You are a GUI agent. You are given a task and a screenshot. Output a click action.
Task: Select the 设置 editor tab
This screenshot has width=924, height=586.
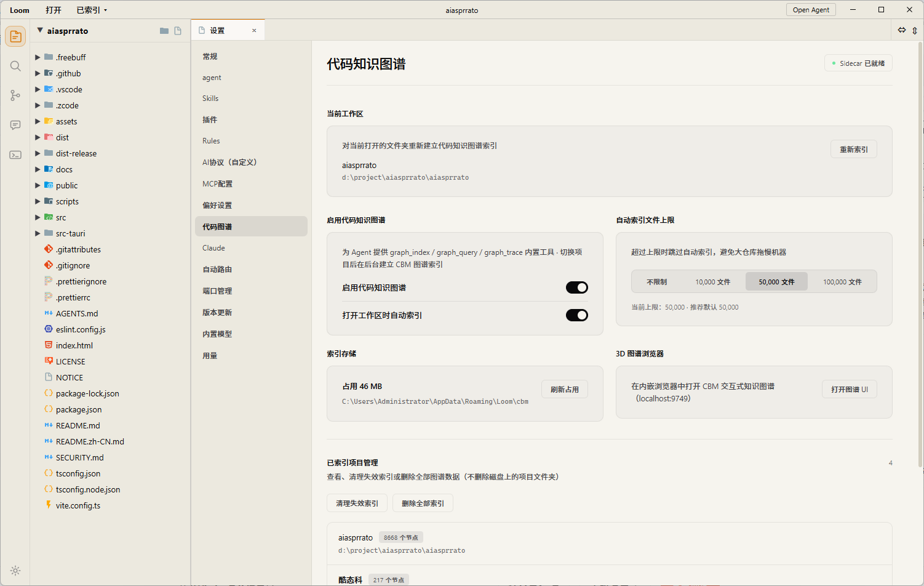point(228,30)
